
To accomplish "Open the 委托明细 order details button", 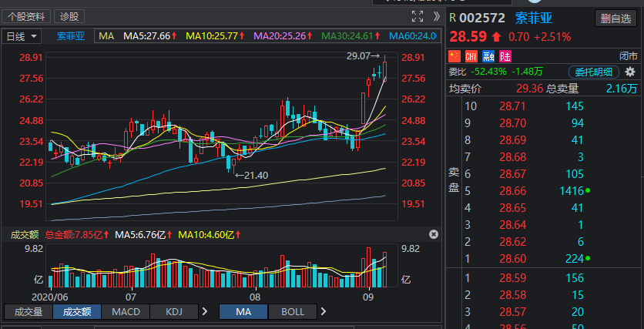I will pos(593,72).
